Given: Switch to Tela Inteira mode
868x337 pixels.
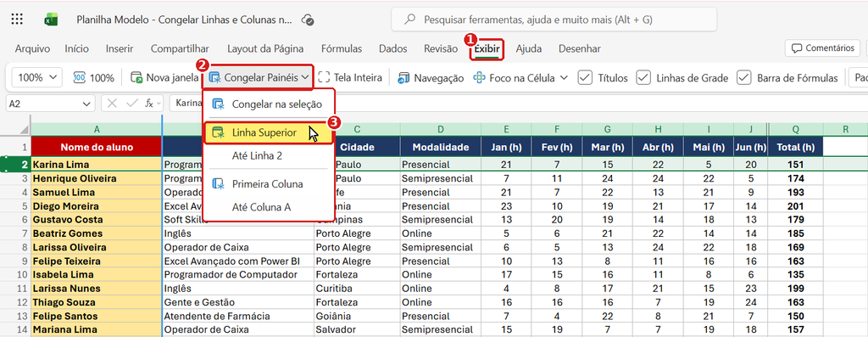Looking at the screenshot, I should point(350,77).
